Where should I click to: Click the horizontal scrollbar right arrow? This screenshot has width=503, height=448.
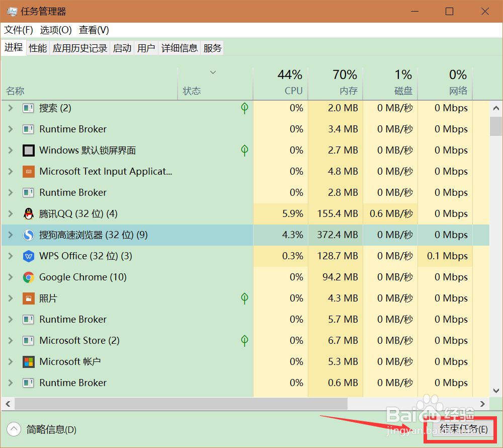[x=482, y=404]
